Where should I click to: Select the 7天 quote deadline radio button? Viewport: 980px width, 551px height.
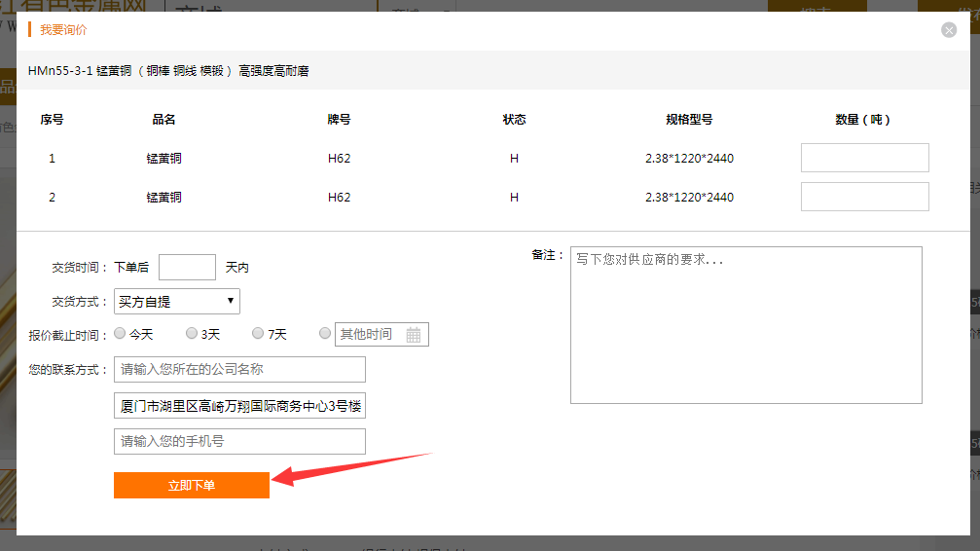[258, 333]
